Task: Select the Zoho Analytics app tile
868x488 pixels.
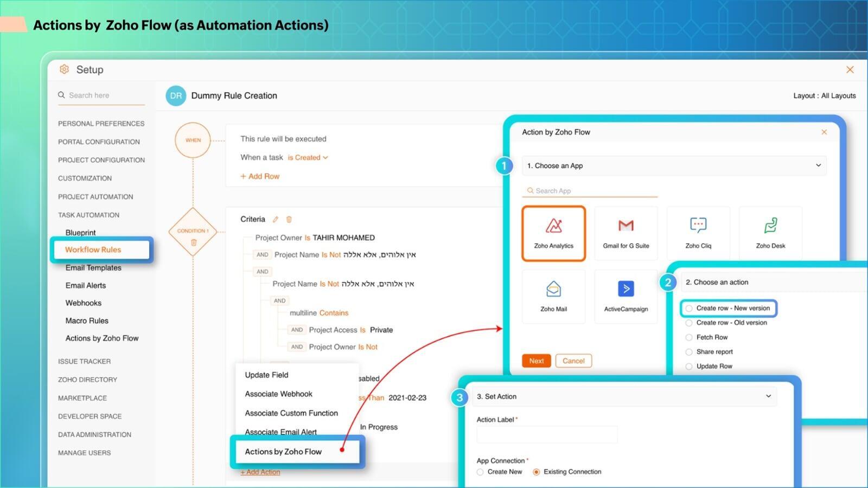Action: tap(553, 234)
